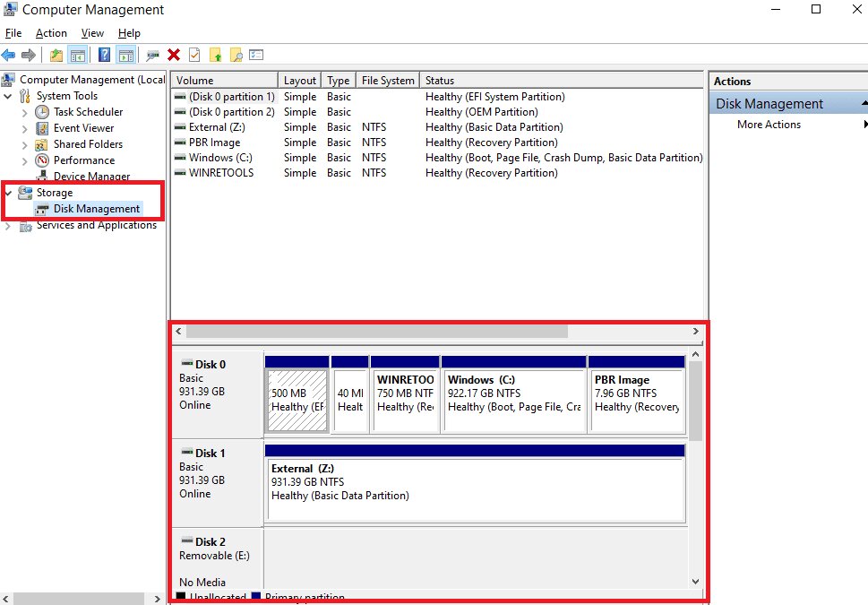Toggle the Show/Hide Console Tree icon
This screenshot has height=605, width=868.
point(77,55)
